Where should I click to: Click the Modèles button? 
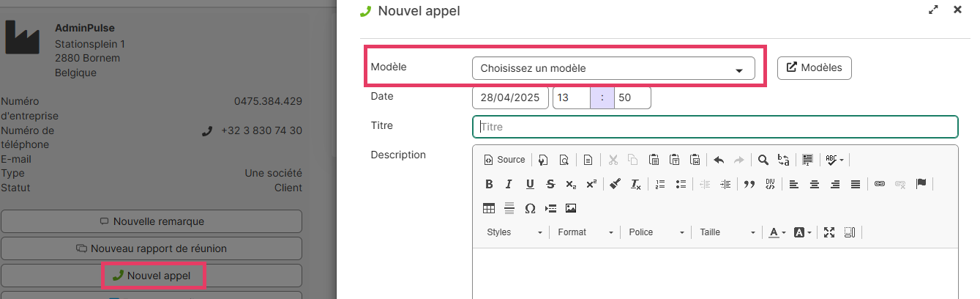814,68
